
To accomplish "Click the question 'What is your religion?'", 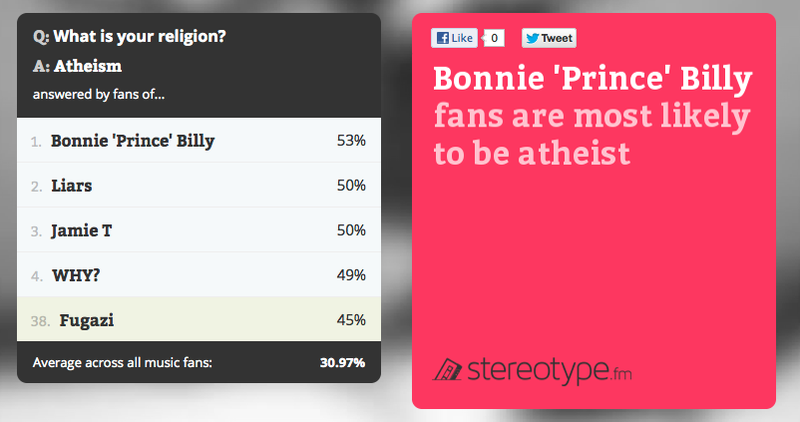I will point(139,37).
